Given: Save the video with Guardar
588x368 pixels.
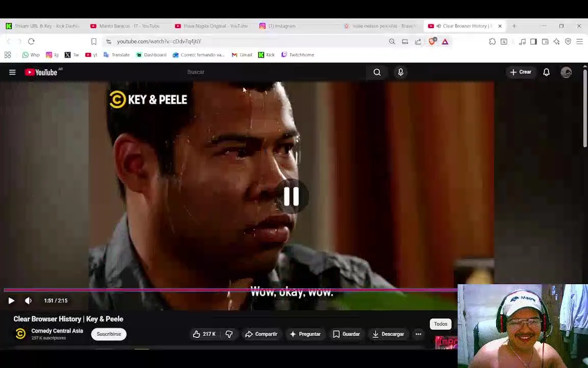Looking at the screenshot, I should click(x=346, y=334).
